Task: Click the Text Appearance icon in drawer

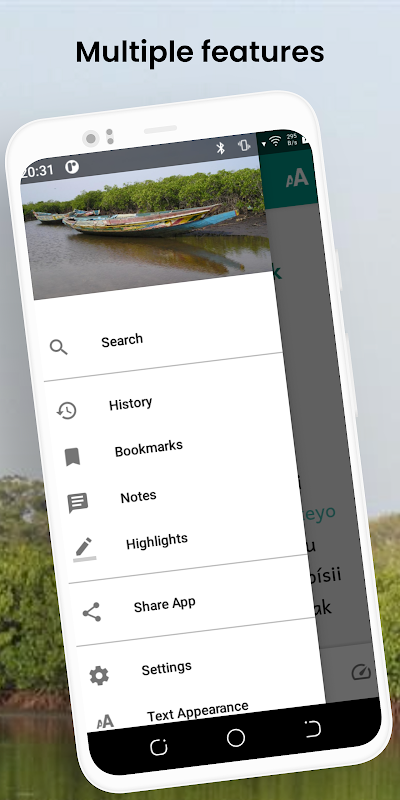Action: 105,721
